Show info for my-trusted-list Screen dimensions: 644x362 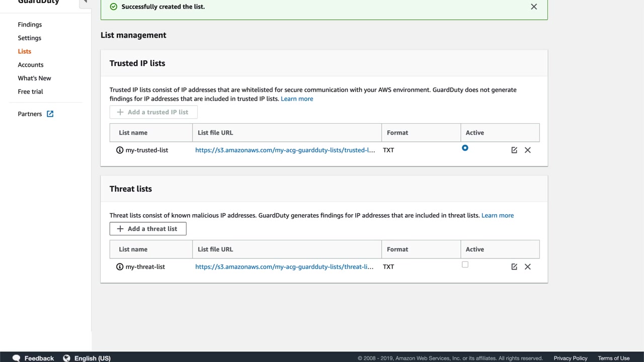pyautogui.click(x=120, y=150)
